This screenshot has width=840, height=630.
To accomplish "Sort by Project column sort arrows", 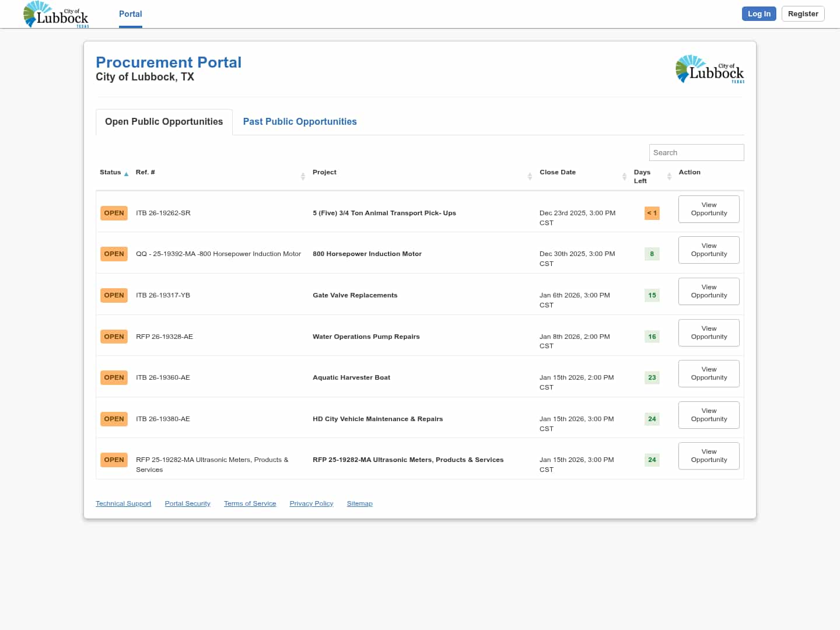I will click(530, 176).
